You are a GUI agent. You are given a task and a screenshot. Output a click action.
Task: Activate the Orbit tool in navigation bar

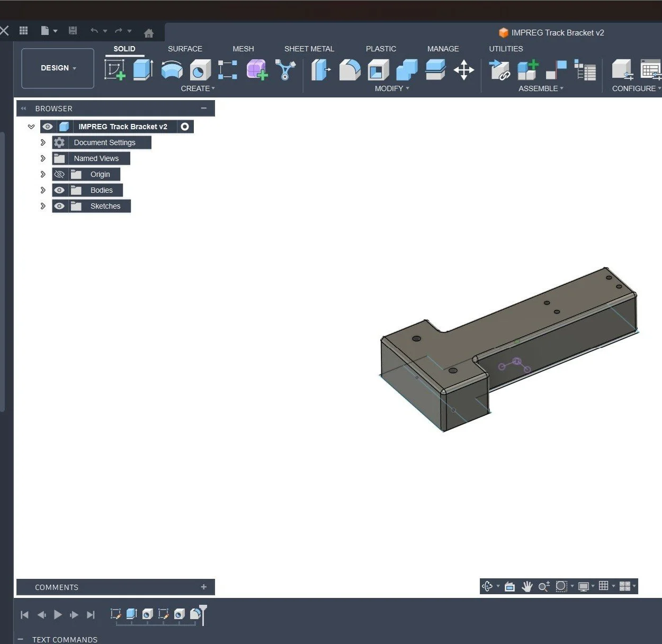coord(487,586)
